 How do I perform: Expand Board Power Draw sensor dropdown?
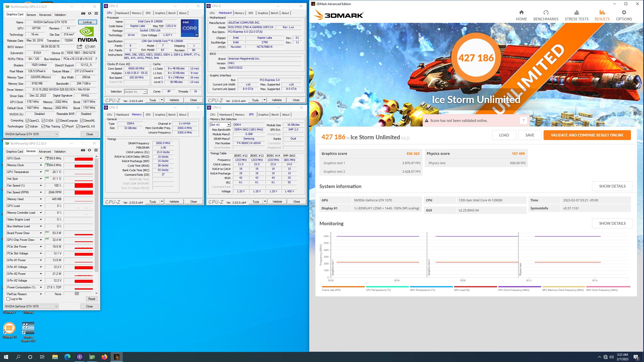tap(41, 233)
